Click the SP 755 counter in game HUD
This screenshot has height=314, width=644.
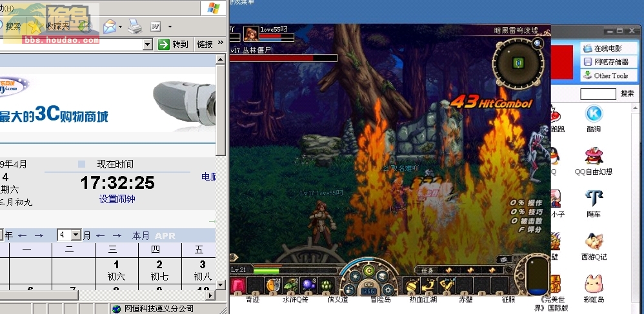(369, 289)
